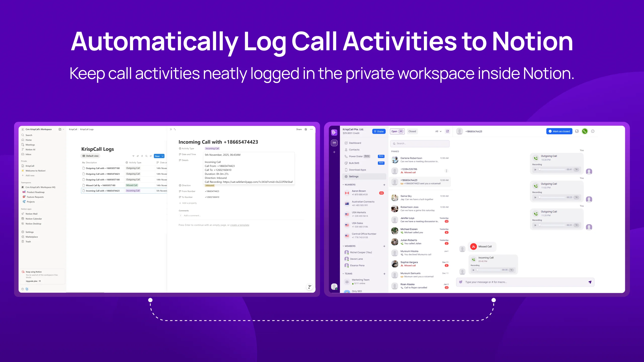Open the page in full view with the expand arrows
This screenshot has width=644, height=362.
[175, 129]
